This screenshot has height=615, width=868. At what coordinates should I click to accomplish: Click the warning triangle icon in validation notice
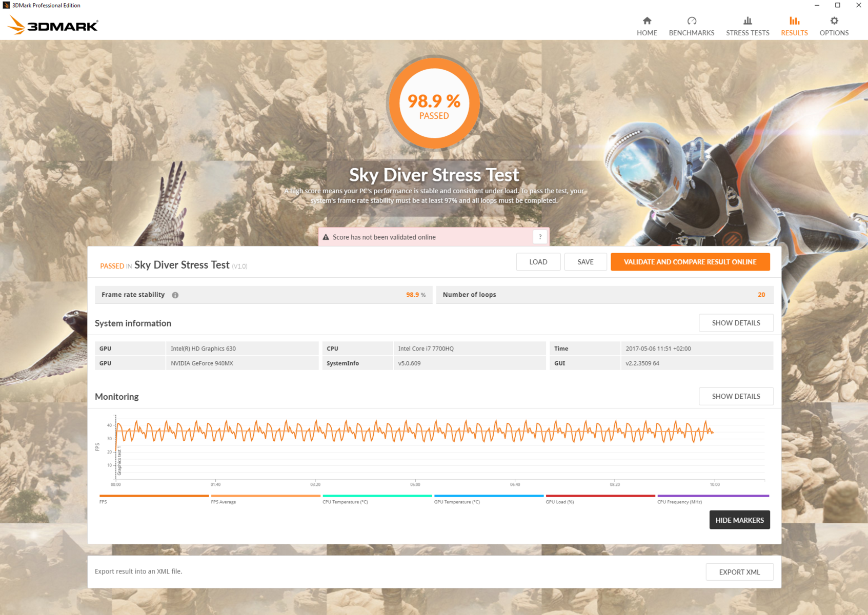coord(326,237)
